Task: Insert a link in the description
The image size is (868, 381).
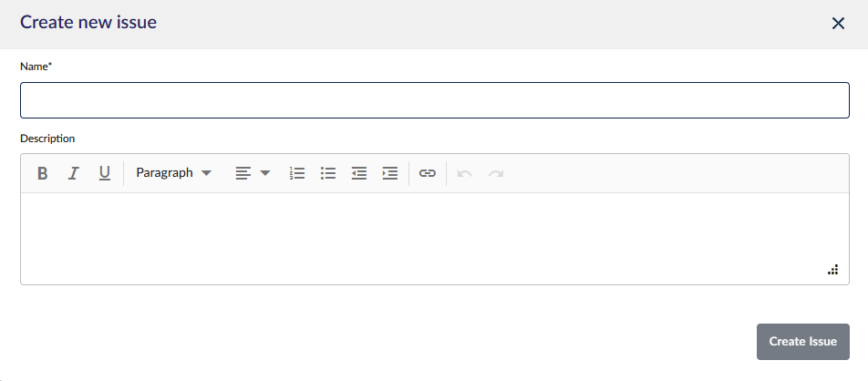Action: click(428, 173)
